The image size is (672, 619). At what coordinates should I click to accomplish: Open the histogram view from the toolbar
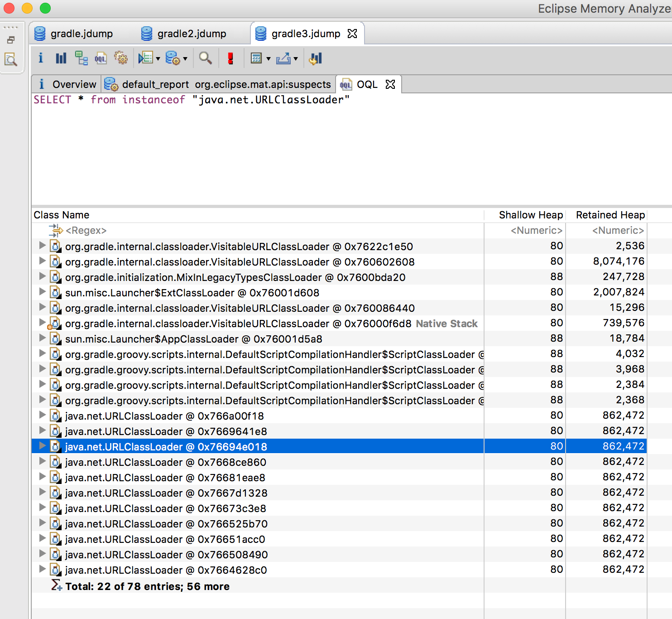[x=61, y=58]
